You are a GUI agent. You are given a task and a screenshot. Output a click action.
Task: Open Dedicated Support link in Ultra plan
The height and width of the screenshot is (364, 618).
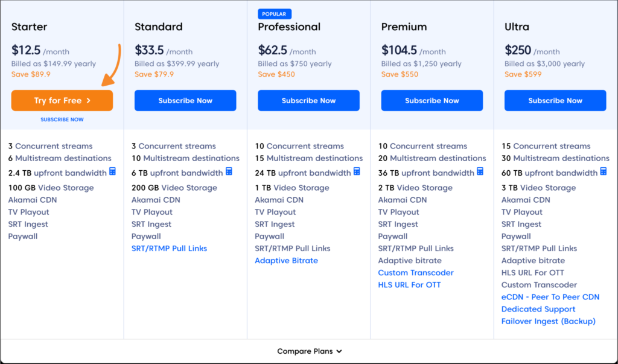tap(538, 309)
